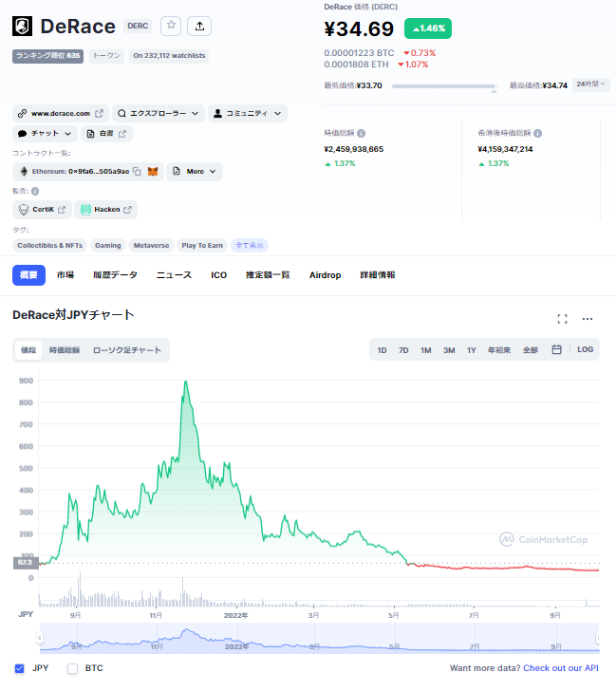Click the share upload icon
The image size is (616, 691).
[199, 26]
